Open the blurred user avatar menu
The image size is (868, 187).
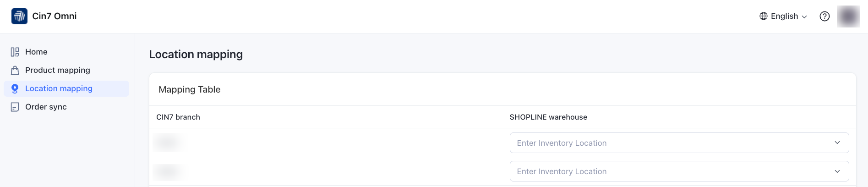coord(848,16)
